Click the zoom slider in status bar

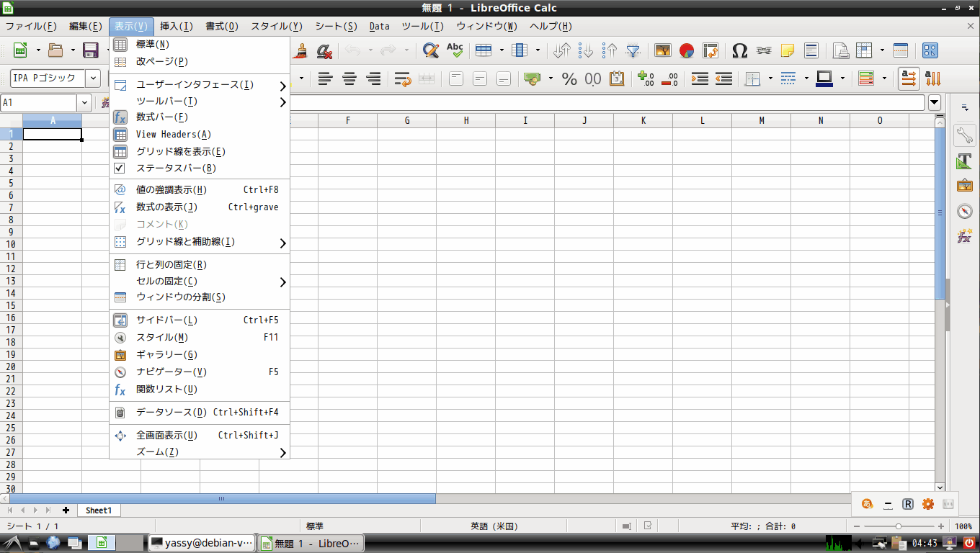pyautogui.click(x=898, y=526)
